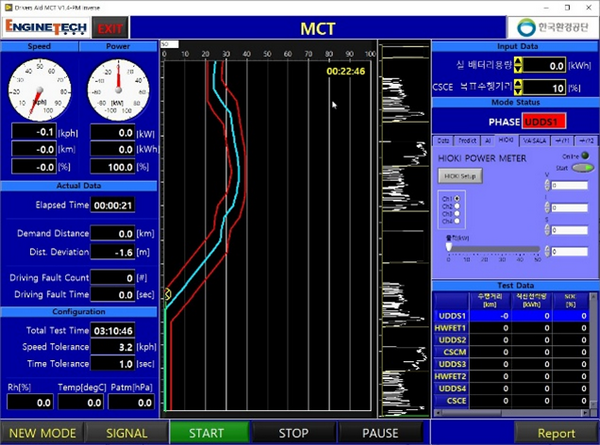The image size is (600, 445).
Task: Select the UDDS3 row in Test Data
Action: tap(511, 364)
